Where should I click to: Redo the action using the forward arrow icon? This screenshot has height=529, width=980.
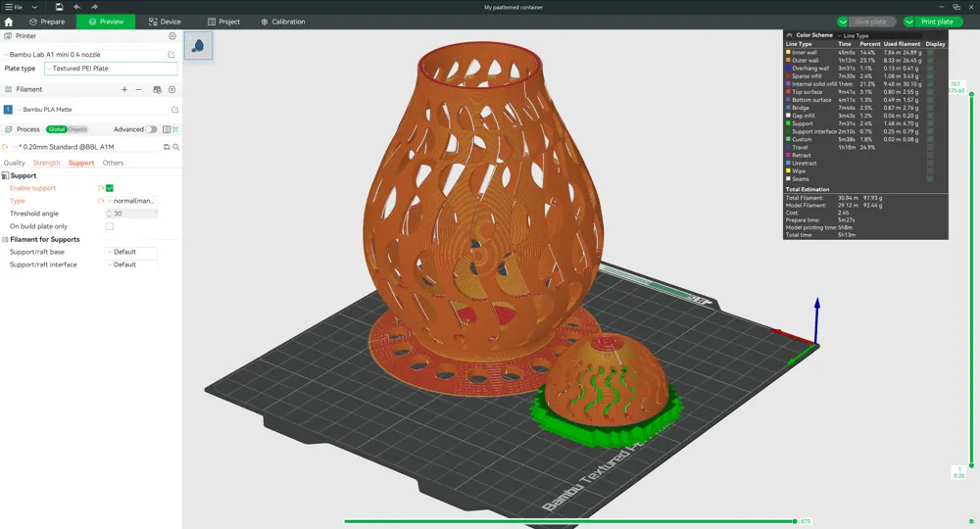point(94,7)
